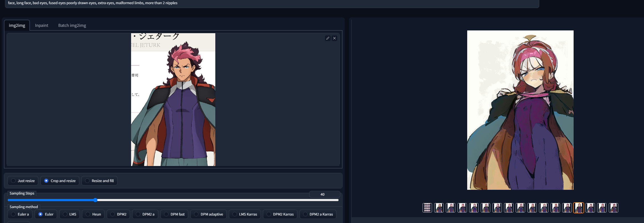Screen dimensions: 644x223
Task: Select the img2img tab
Action: click(x=17, y=25)
